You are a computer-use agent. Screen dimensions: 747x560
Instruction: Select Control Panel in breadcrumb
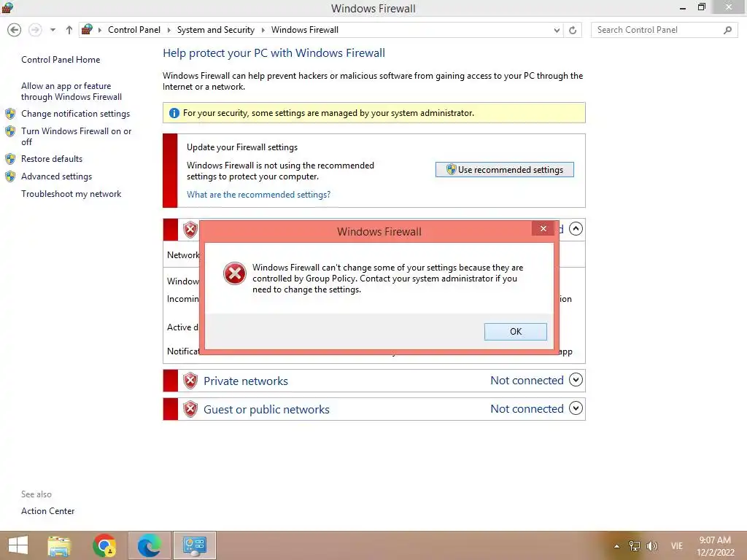pyautogui.click(x=134, y=29)
